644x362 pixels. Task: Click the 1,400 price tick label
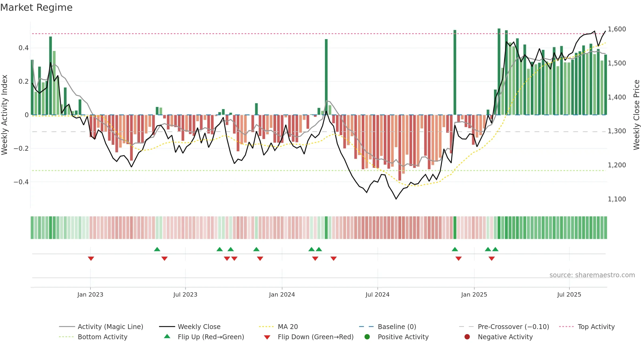[617, 97]
